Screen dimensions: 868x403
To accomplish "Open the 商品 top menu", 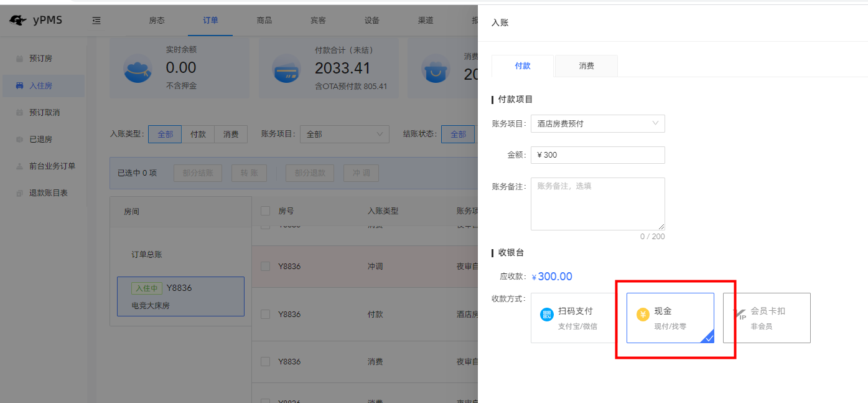I will 264,20.
